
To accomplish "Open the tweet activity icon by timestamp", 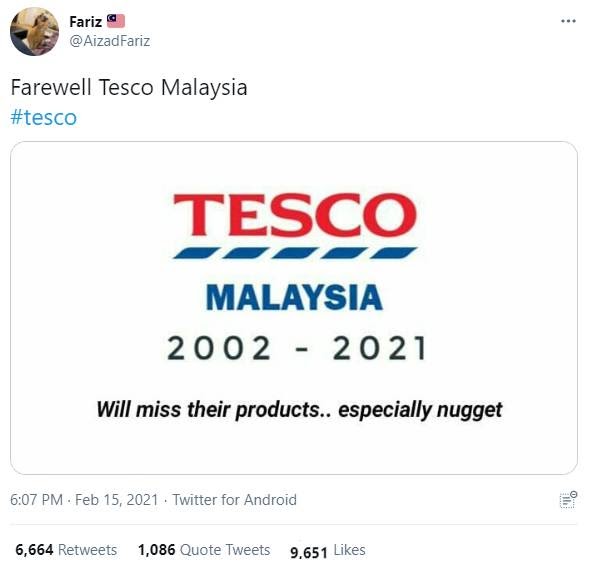I will pos(568,500).
